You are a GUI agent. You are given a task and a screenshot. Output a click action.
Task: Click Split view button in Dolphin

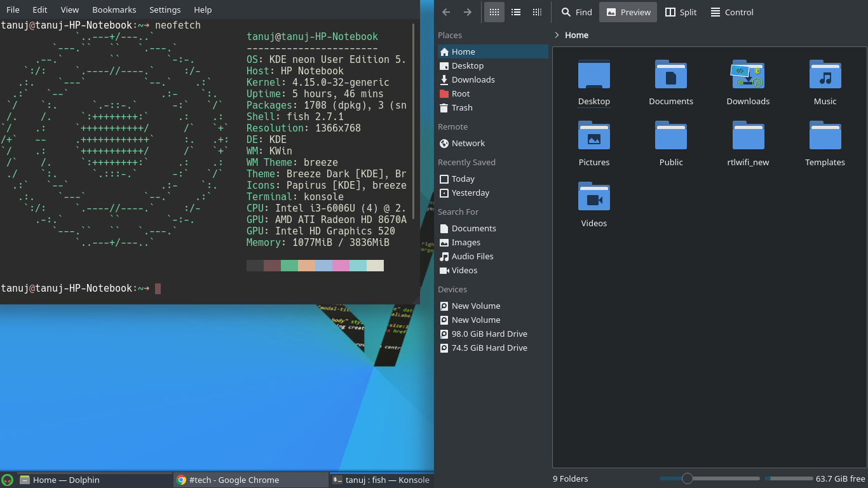(681, 12)
